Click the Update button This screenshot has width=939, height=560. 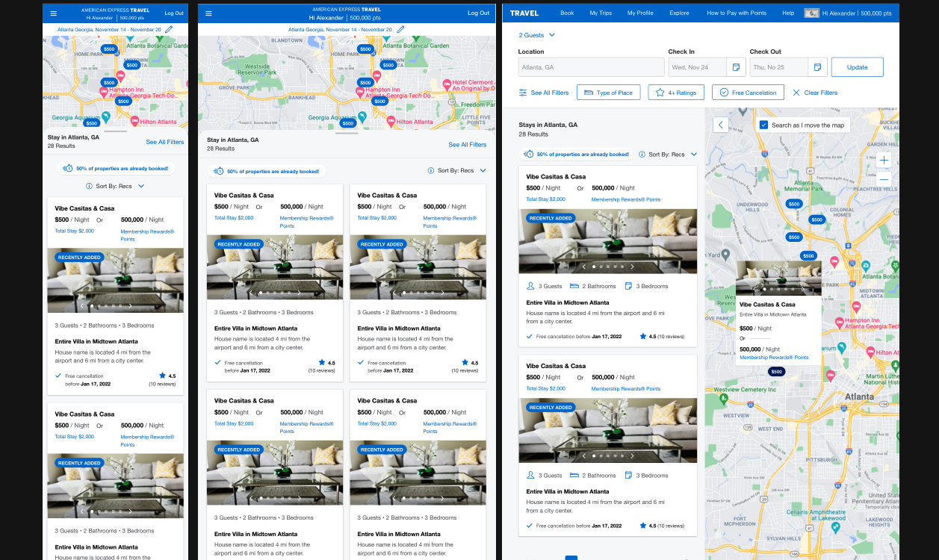tap(858, 67)
